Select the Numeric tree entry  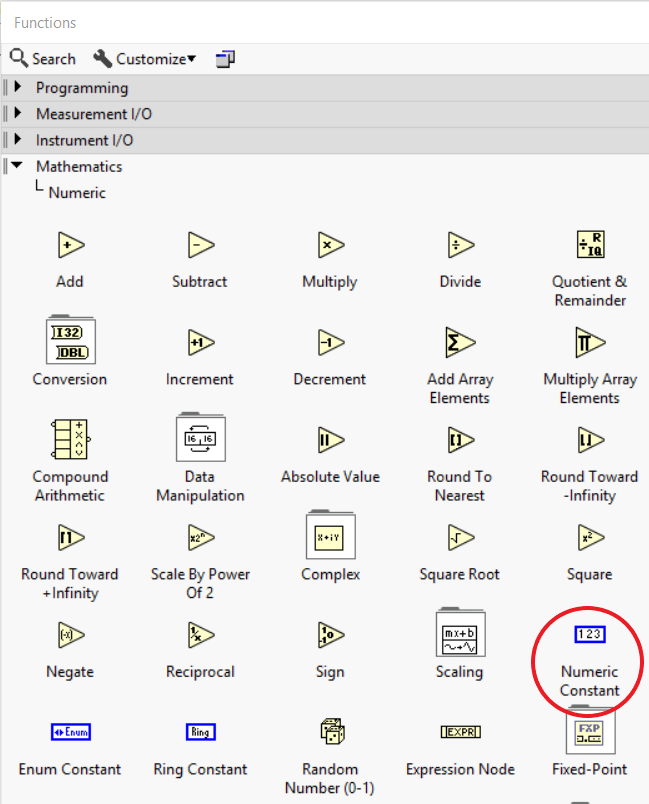pyautogui.click(x=77, y=193)
